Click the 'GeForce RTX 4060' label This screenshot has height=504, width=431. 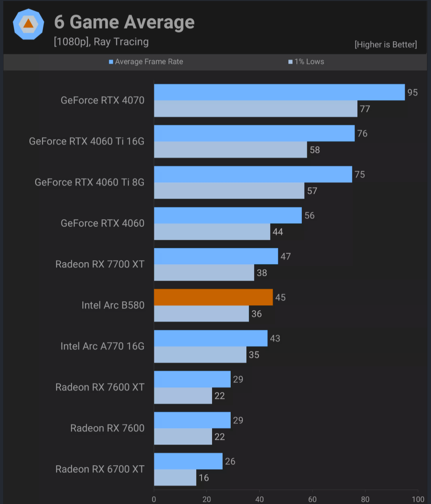tap(102, 223)
